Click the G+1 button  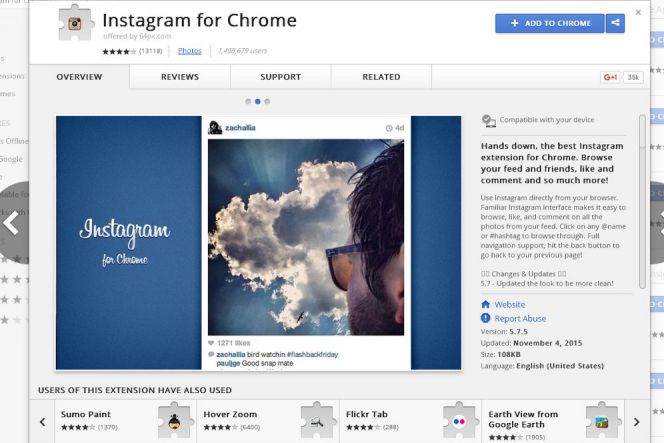(x=610, y=77)
